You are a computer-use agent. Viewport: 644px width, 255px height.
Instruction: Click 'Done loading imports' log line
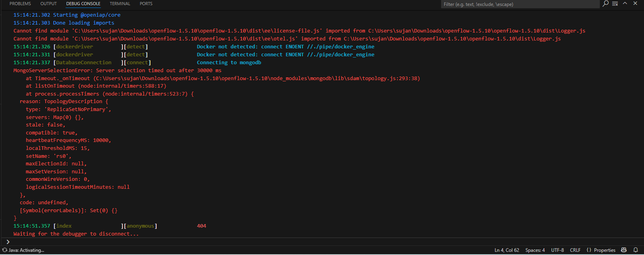click(x=64, y=23)
